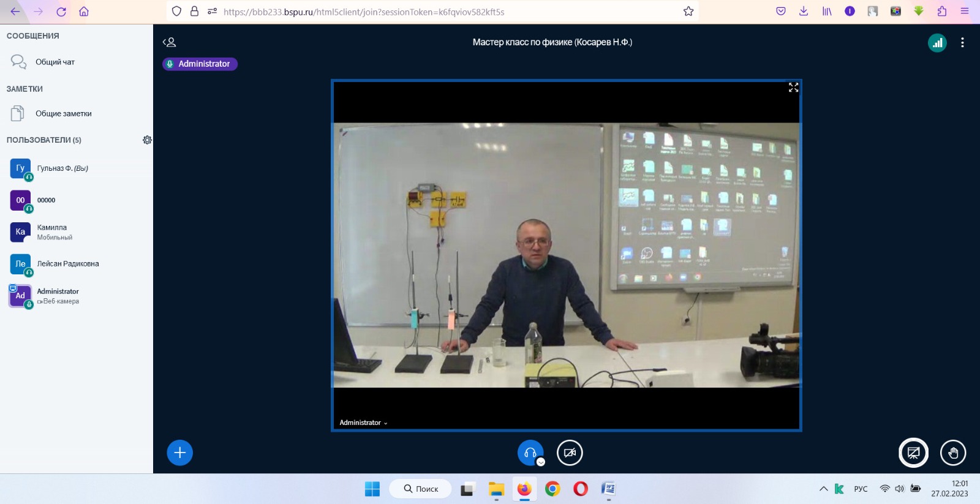The height and width of the screenshot is (504, 980).
Task: Select user Лейсан Радиковна in list
Action: click(x=67, y=264)
